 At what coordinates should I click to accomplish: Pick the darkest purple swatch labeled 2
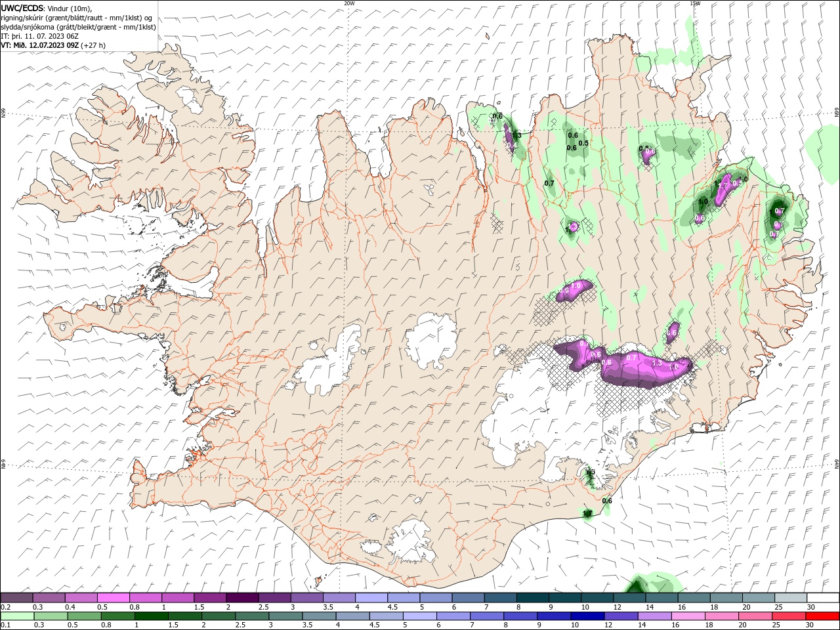pyautogui.click(x=242, y=598)
